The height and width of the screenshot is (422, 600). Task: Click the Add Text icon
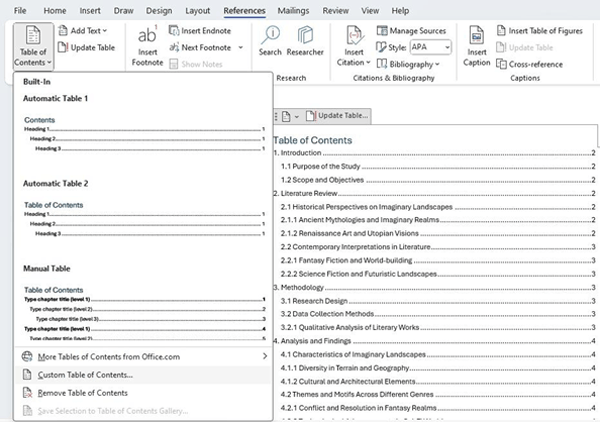tap(63, 30)
